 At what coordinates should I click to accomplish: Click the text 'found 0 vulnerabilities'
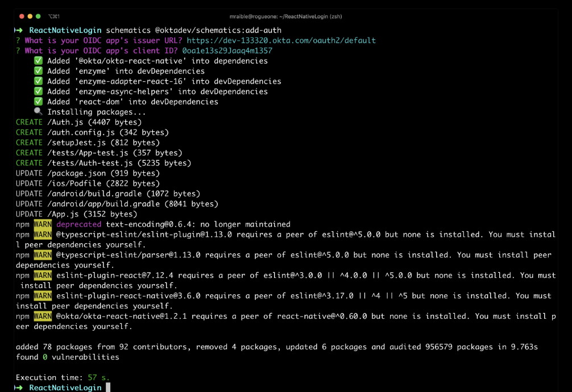(68, 357)
